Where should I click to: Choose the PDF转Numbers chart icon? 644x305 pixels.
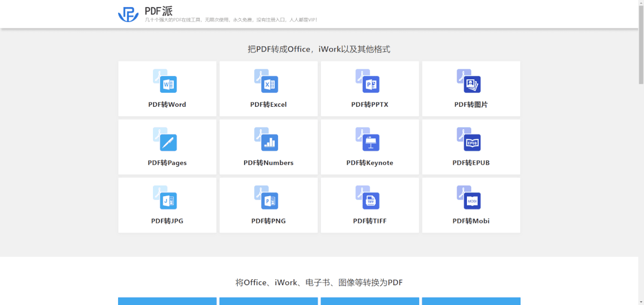[x=267, y=140]
